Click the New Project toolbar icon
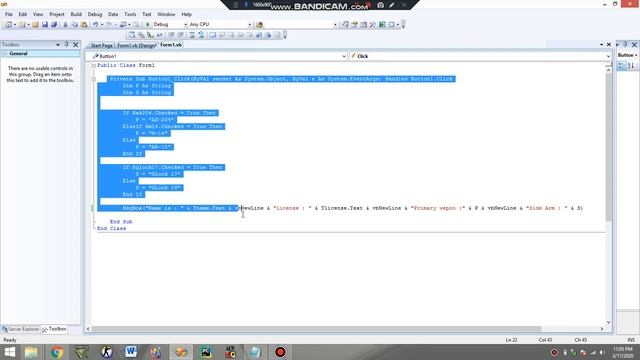The image size is (640, 360). (x=8, y=24)
